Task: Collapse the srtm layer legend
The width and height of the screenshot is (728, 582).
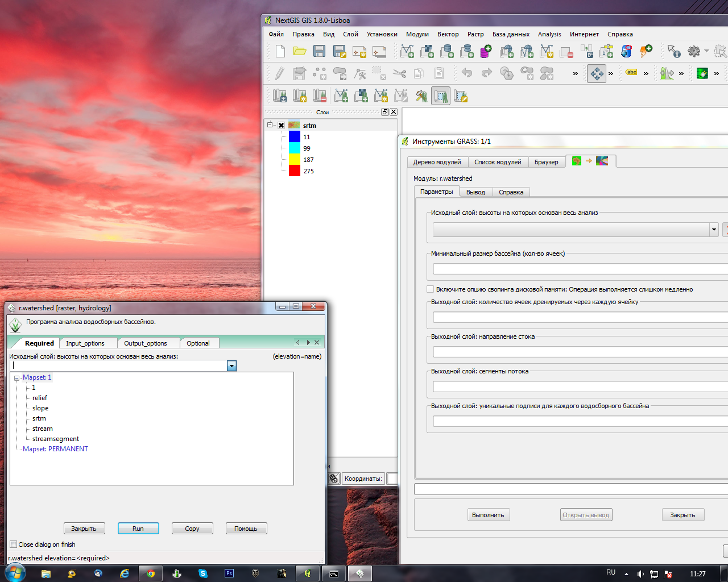Action: [270, 125]
